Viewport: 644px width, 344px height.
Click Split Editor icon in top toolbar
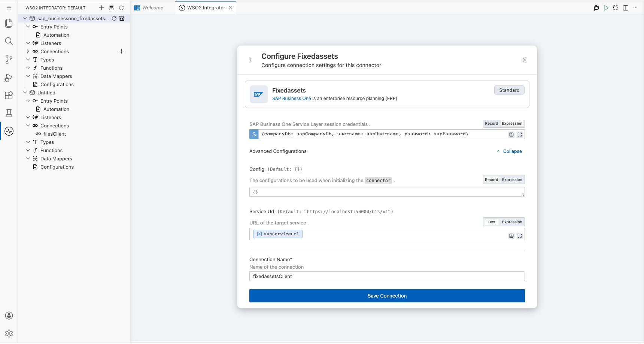tap(626, 8)
